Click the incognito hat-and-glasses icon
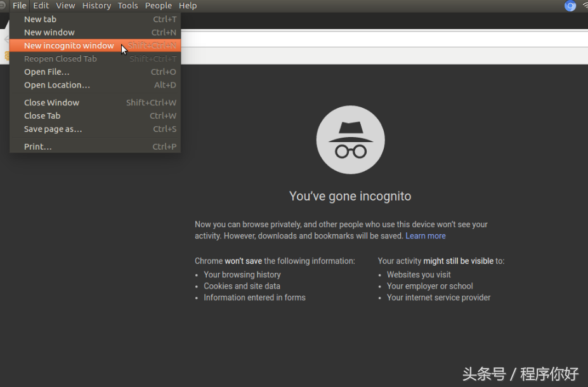The width and height of the screenshot is (588, 387). 350,140
